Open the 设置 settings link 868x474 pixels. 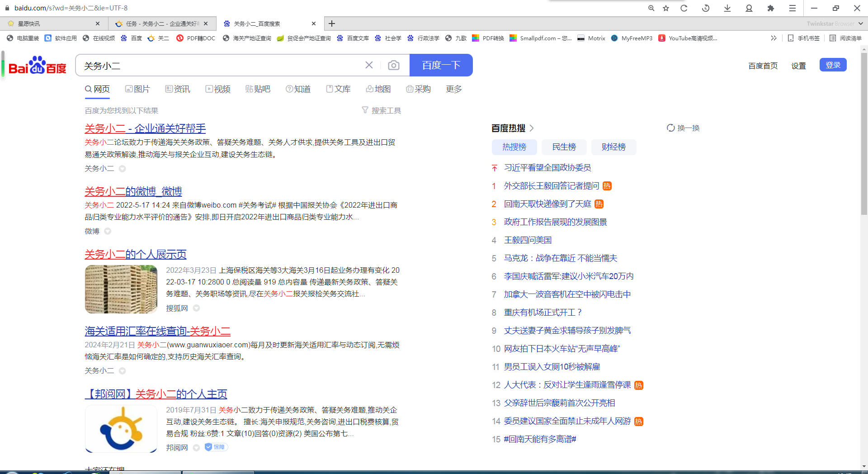799,66
